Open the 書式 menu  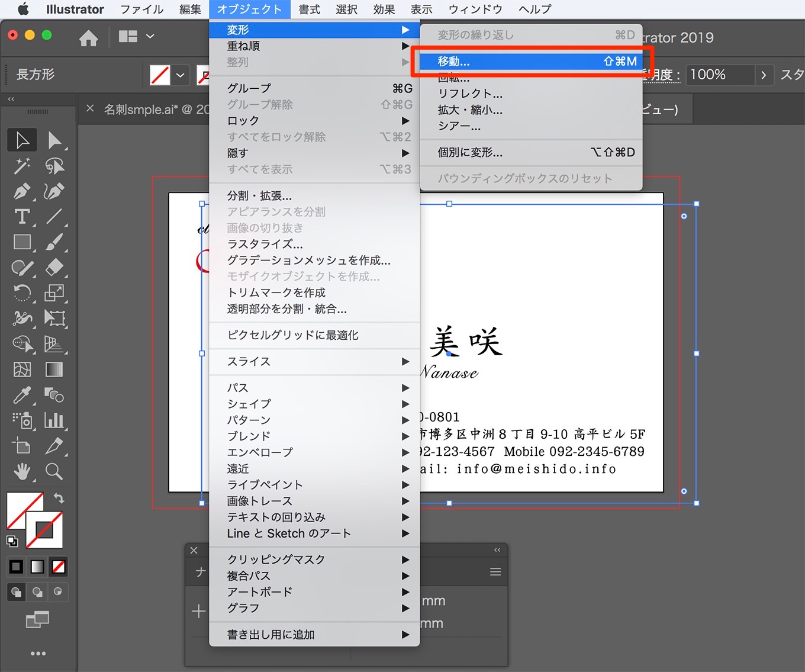(x=309, y=9)
